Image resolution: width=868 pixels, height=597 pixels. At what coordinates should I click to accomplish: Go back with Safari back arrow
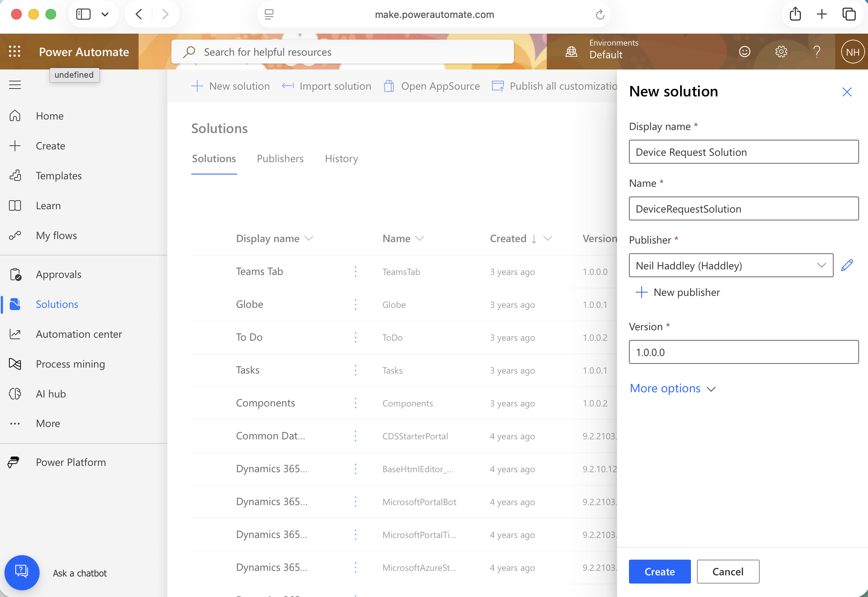[x=138, y=14]
